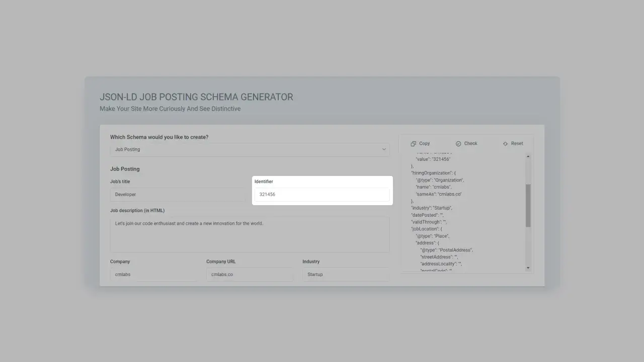Copy the generated JSON-LD code

click(420, 143)
